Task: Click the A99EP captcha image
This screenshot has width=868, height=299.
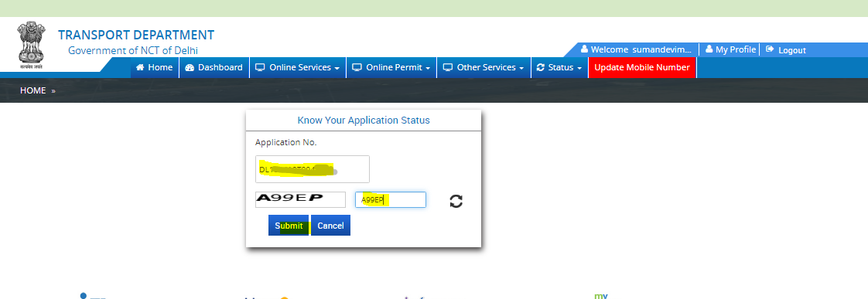Action: 300,199
